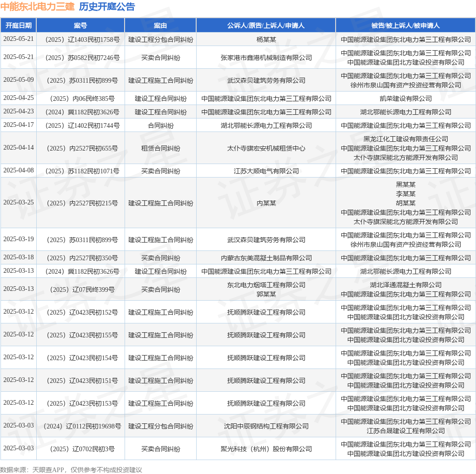Click plaintiff 内某某
This screenshot has height=474, width=476.
[x=266, y=204]
